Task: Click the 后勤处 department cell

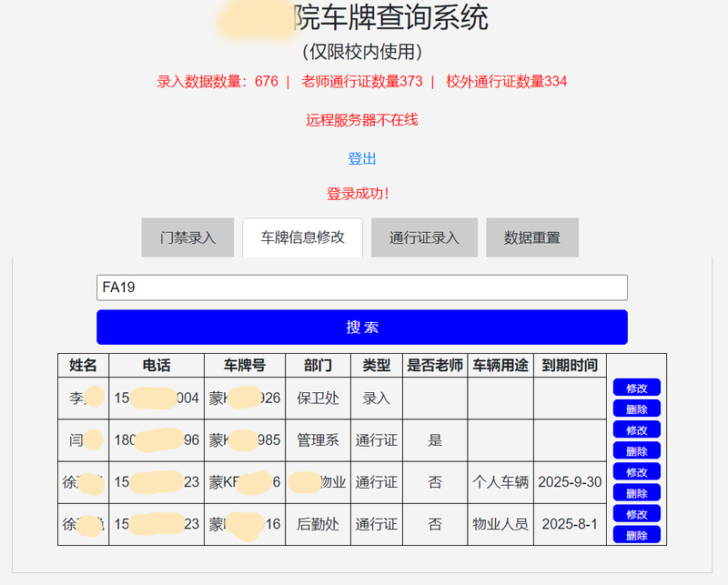Action: tap(318, 524)
